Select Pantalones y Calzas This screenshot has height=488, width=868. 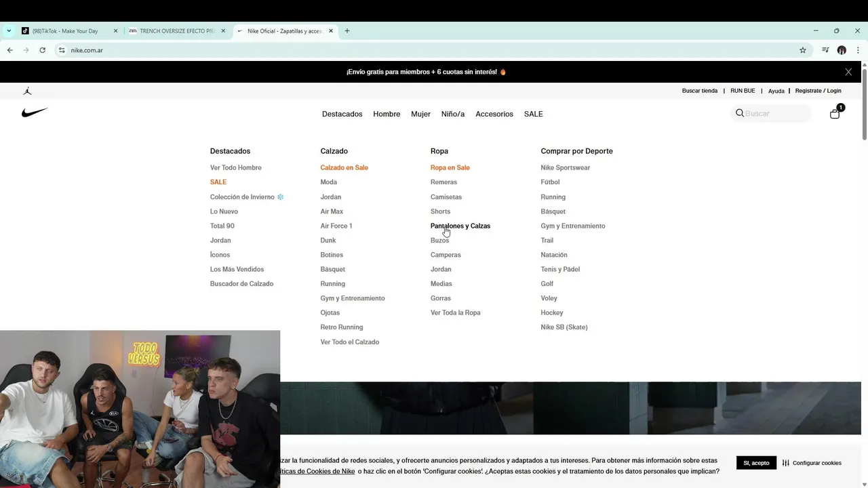click(x=460, y=226)
